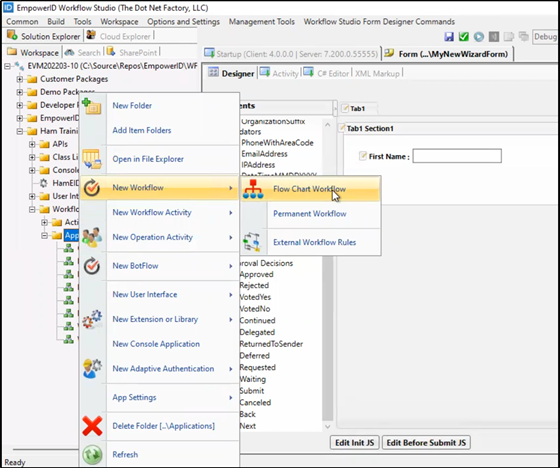Viewport: 560px width, 468px height.
Task: Select Flow Chart Workflow
Action: coord(310,189)
